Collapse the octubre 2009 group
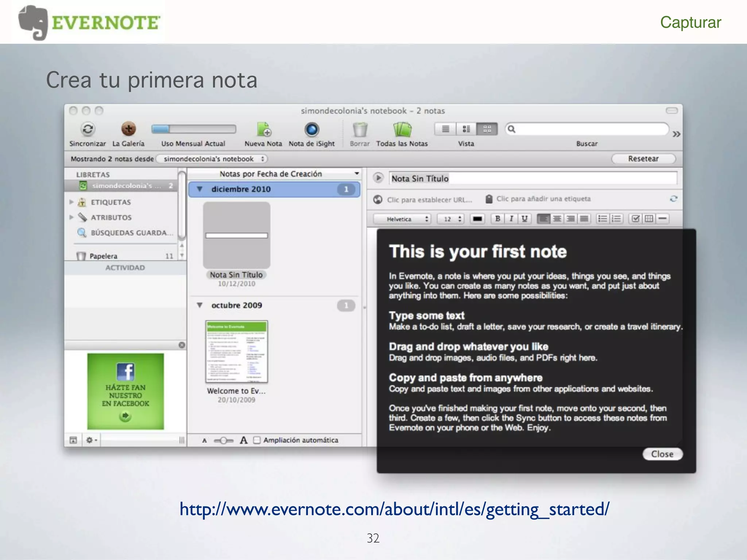 coord(200,305)
